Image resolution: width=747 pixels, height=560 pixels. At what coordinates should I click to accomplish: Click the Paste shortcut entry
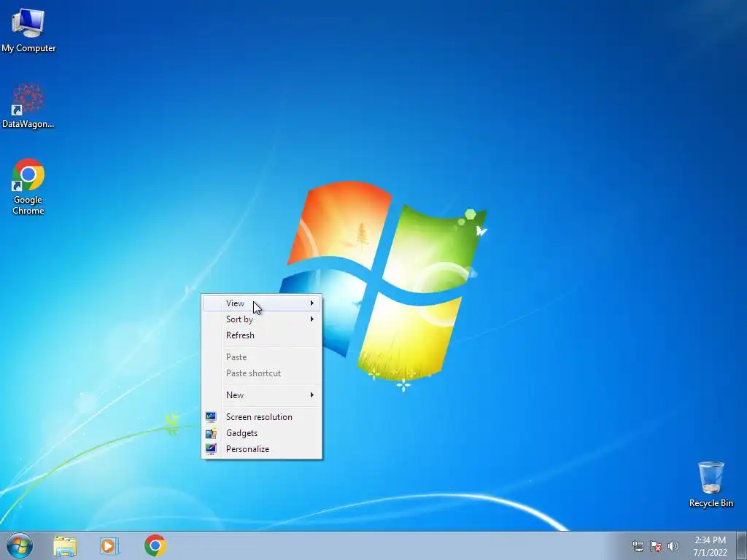click(x=262, y=373)
